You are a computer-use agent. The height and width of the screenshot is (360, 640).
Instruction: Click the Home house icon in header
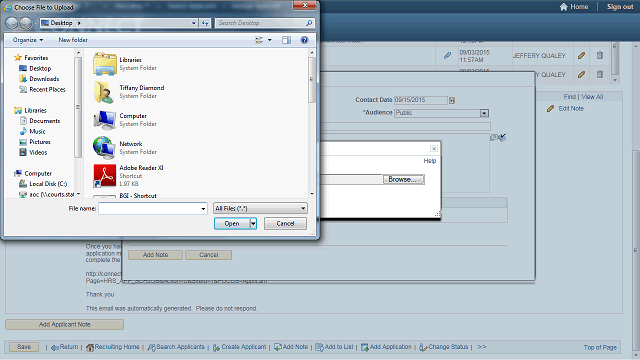click(564, 7)
